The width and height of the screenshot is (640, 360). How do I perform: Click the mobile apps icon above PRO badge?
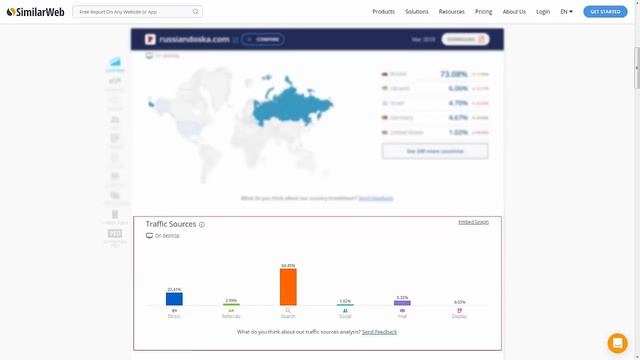coord(115,215)
